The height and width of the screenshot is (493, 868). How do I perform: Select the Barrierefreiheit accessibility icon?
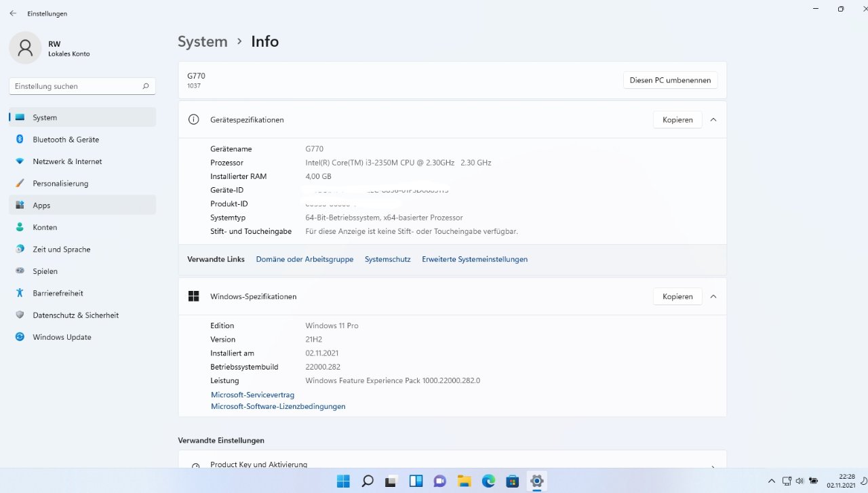pyautogui.click(x=20, y=293)
